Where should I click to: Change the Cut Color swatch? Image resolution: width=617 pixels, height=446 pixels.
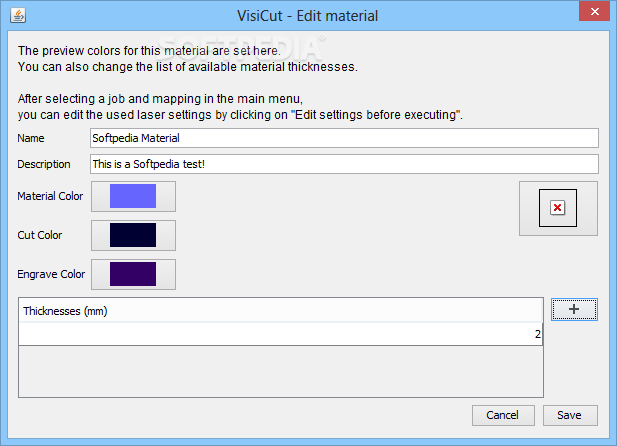coord(133,235)
